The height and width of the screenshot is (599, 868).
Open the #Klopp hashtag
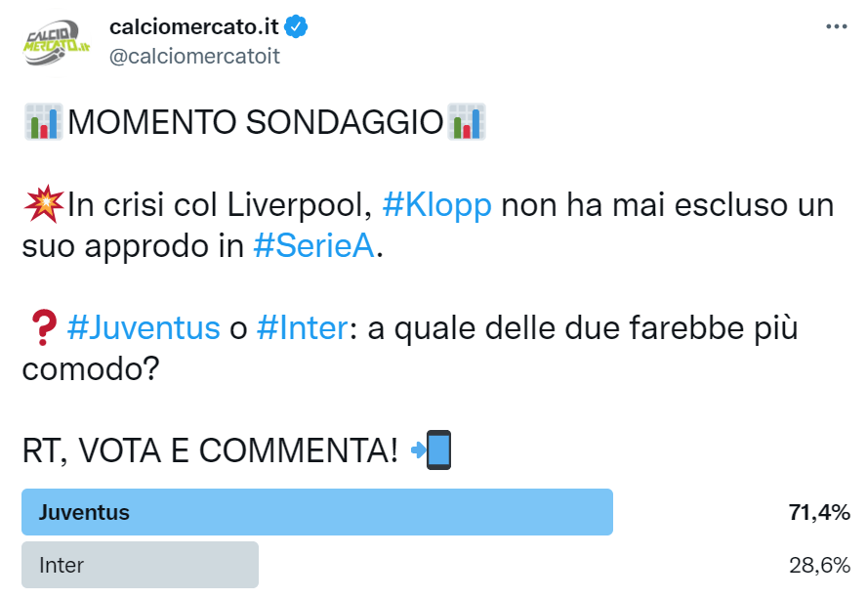[436, 206]
